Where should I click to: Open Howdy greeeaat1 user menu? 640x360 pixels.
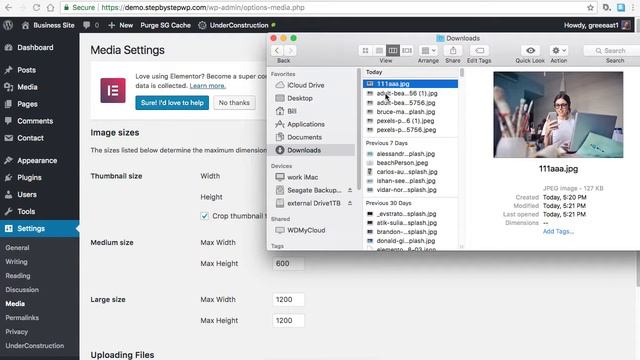click(597, 25)
